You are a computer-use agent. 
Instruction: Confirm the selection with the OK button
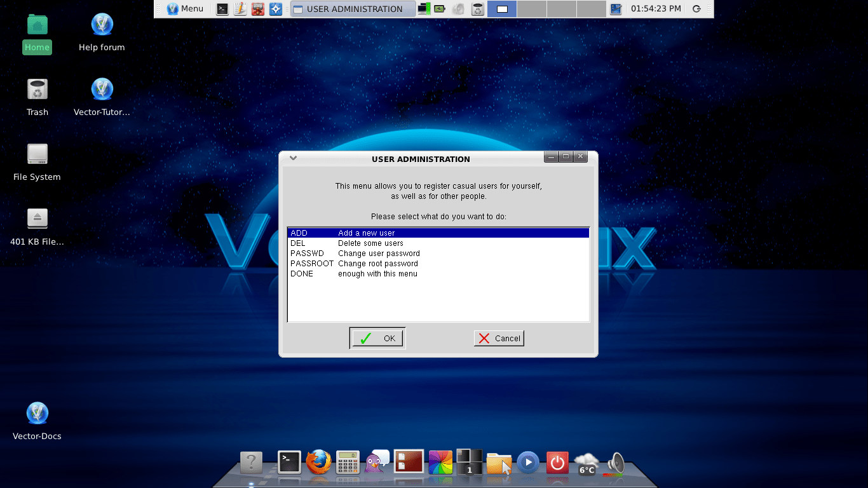[377, 338]
